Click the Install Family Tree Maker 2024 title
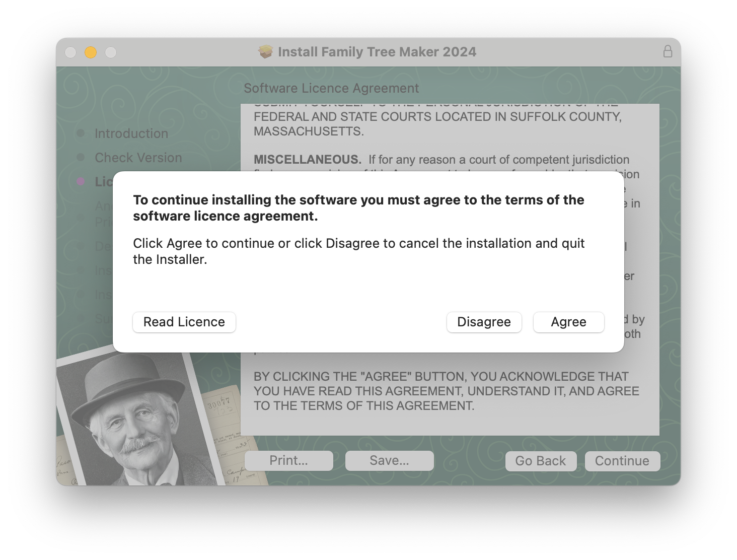 pyautogui.click(x=377, y=51)
